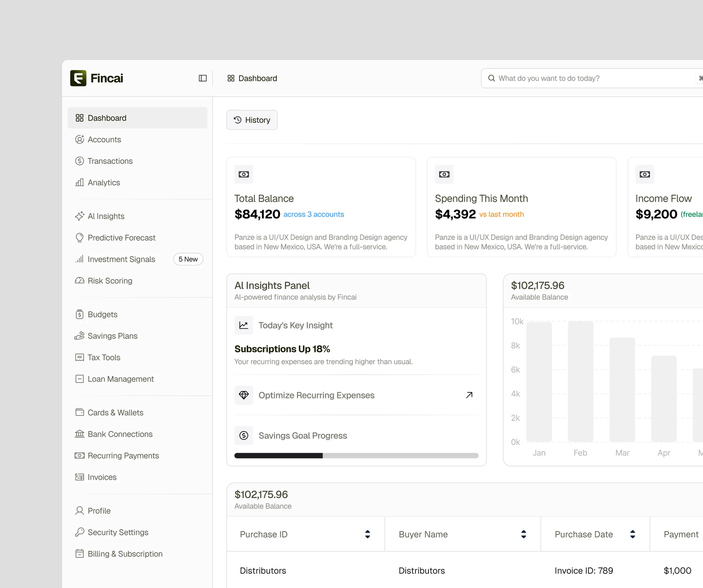The width and height of the screenshot is (703, 588).
Task: Click 'across 3 accounts' link text
Action: [x=314, y=214]
